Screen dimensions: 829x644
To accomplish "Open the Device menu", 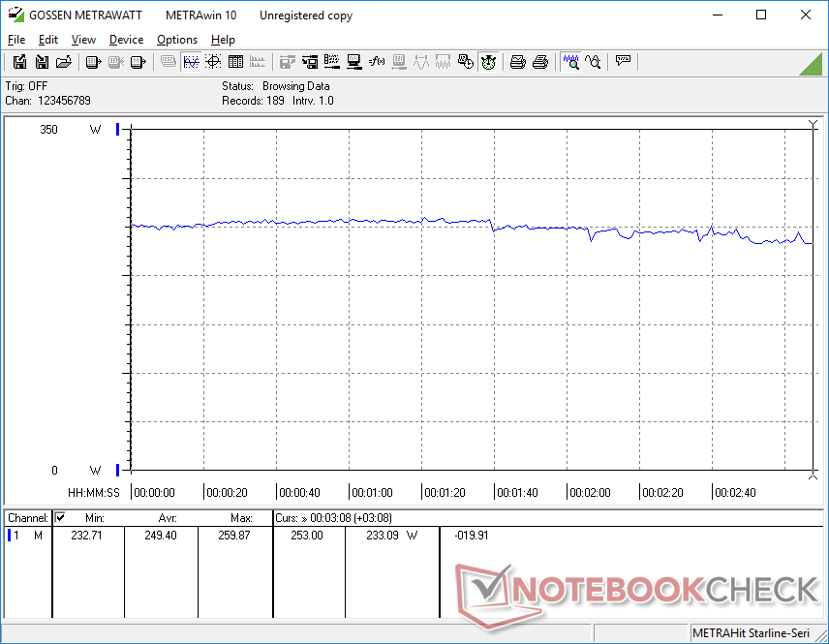I will point(126,40).
